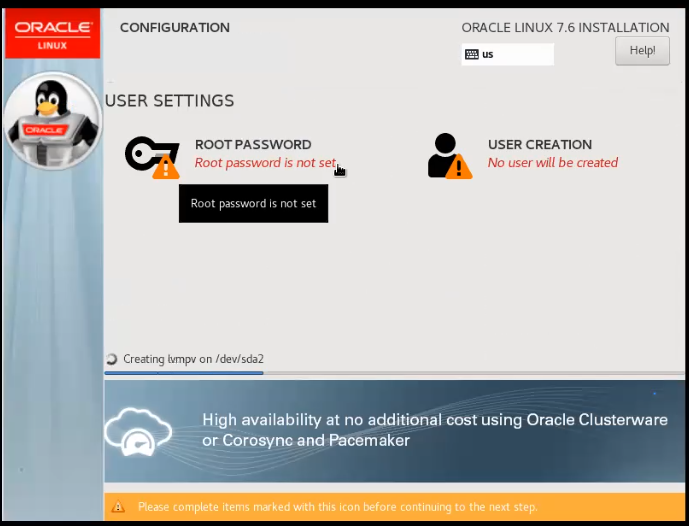
Task: Click the 'Please complete items' warning message
Action: (x=337, y=507)
